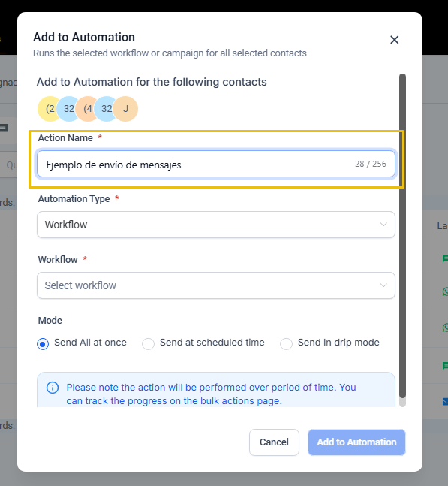
Task: Click the Cancel button
Action: pos(274,442)
